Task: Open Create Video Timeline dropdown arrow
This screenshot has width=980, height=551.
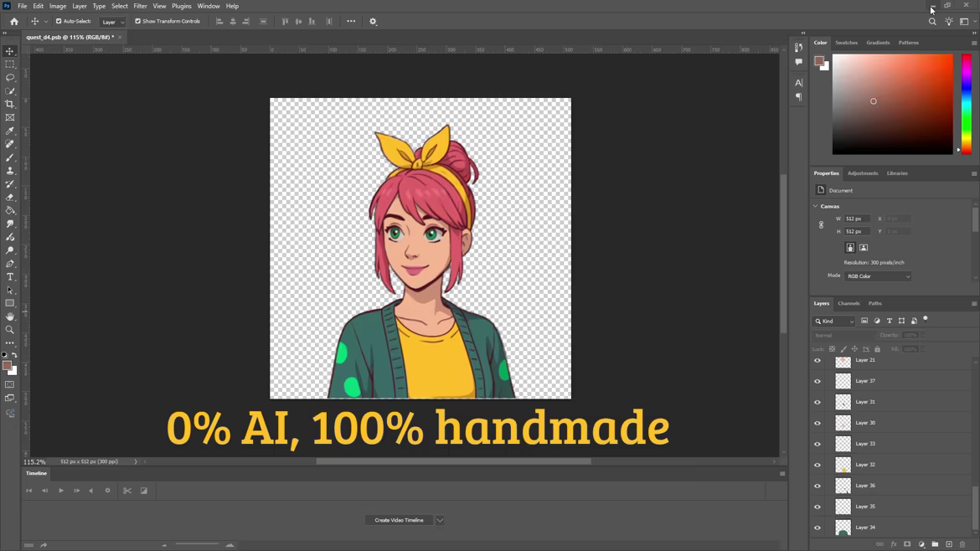Action: (440, 520)
